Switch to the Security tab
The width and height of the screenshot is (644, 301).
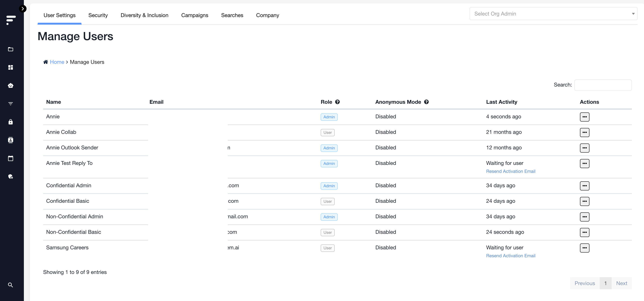click(98, 15)
